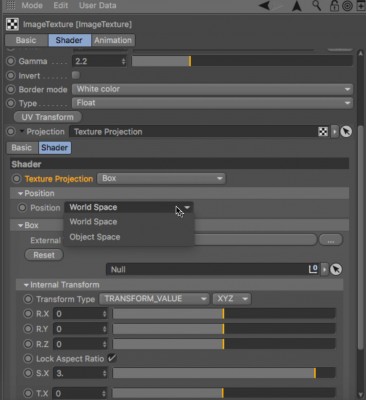Click the R.X value field
This screenshot has height=400, width=366.
pos(77,314)
